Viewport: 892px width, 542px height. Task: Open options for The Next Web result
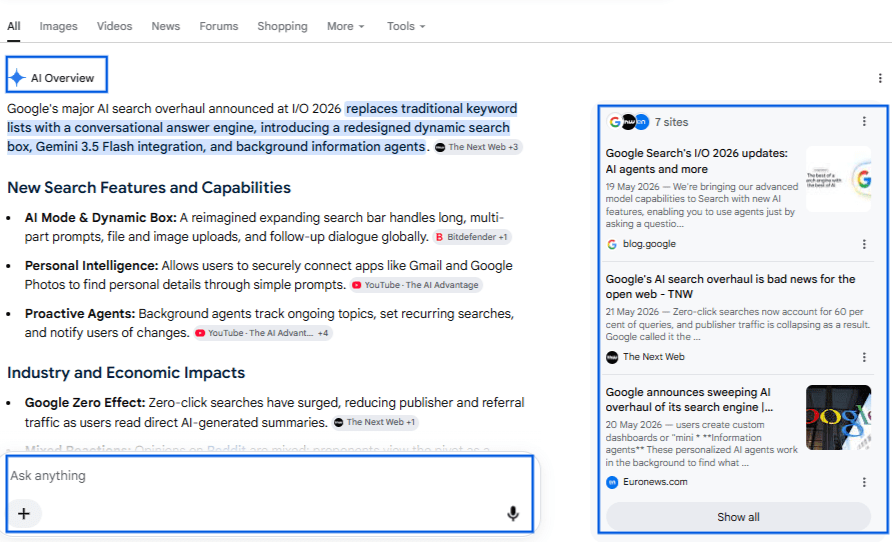(864, 357)
